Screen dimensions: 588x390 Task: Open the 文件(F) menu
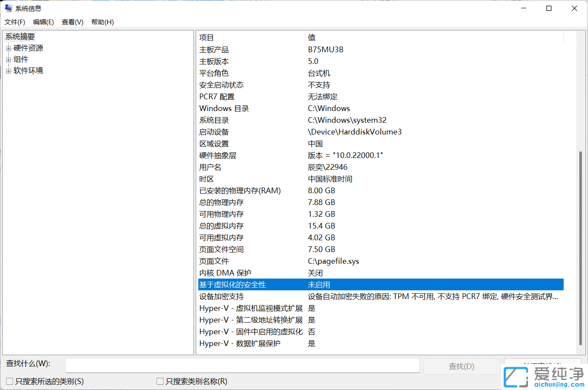(15, 22)
